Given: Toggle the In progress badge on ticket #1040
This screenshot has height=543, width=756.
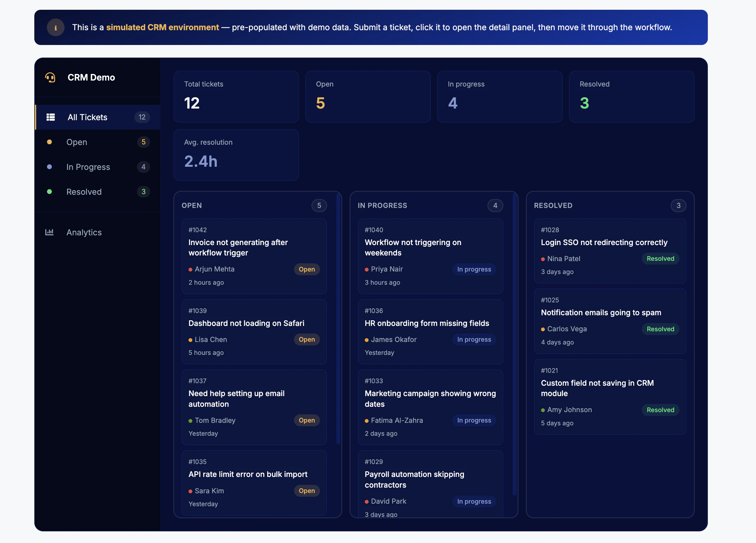Looking at the screenshot, I should pyautogui.click(x=474, y=269).
